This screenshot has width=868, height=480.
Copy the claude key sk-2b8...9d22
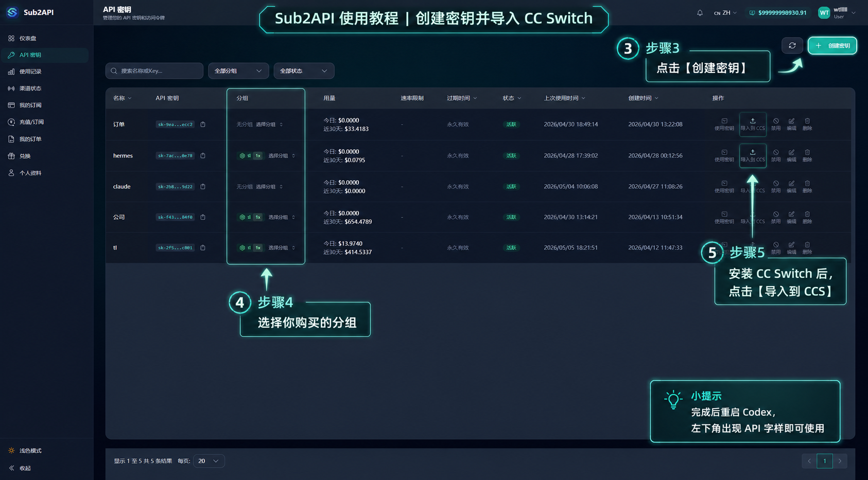click(203, 187)
